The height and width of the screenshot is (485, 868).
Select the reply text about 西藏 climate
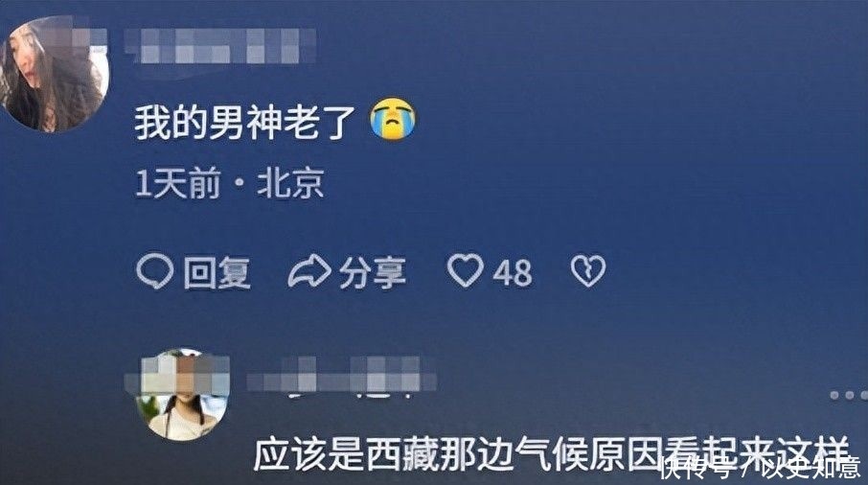551,454
